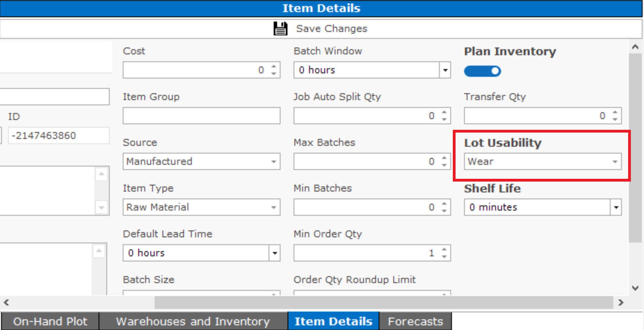Click the vertical scrollbar up arrow
The image size is (644, 330).
(635, 47)
